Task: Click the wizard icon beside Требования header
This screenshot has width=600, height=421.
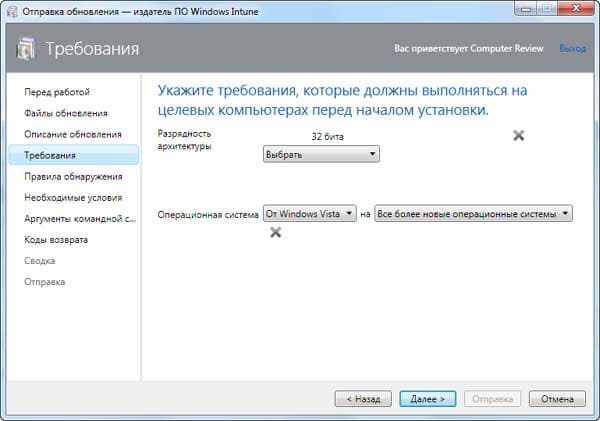Action: tap(26, 49)
